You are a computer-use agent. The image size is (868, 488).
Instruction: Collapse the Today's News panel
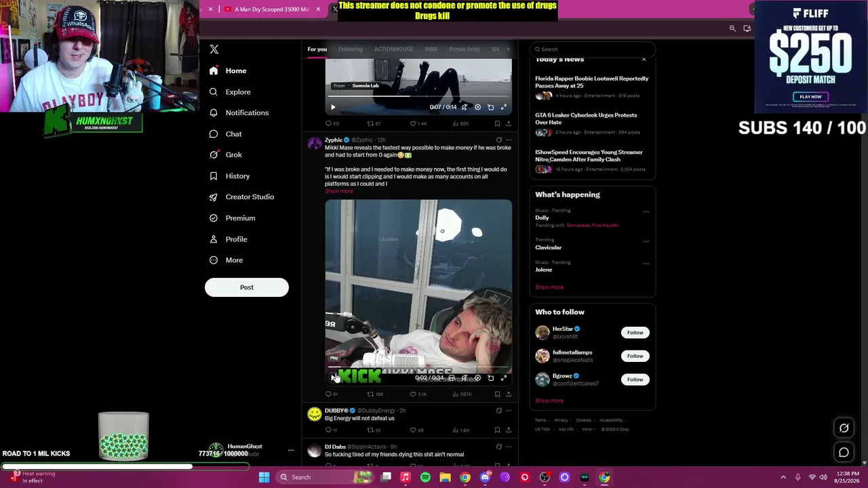point(644,60)
